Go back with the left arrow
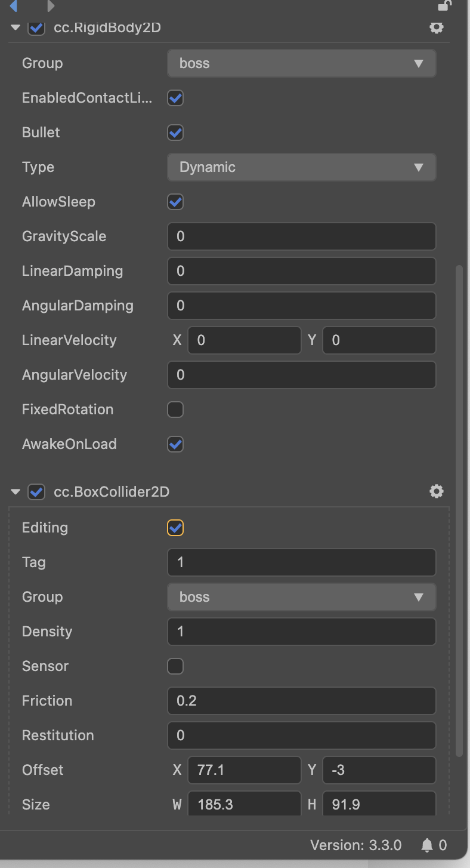The width and height of the screenshot is (470, 868). pyautogui.click(x=13, y=6)
